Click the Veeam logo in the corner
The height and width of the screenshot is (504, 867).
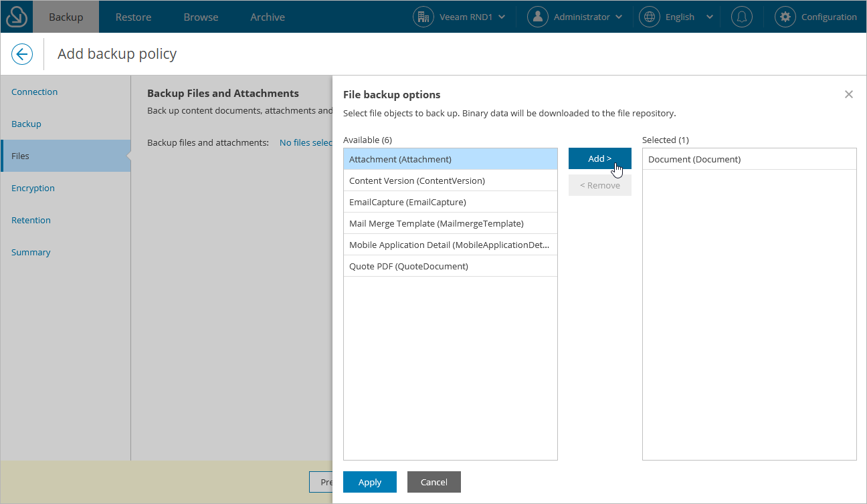[16, 16]
